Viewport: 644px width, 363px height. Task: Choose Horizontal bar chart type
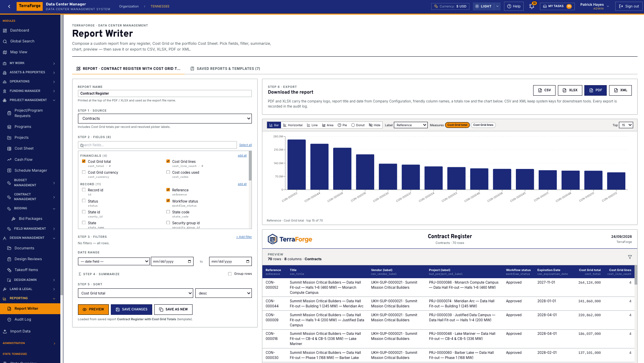coord(293,125)
